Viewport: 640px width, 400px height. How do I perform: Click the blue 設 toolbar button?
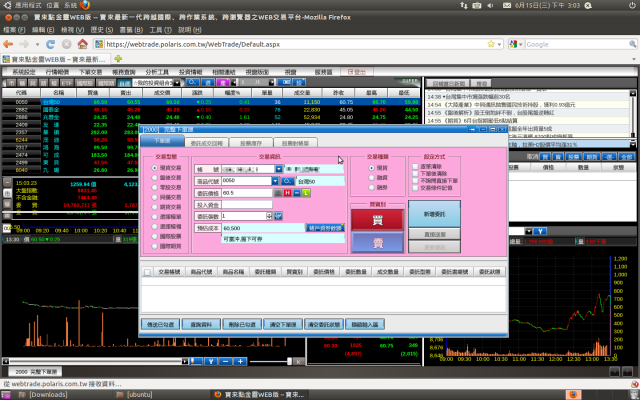coord(299,82)
